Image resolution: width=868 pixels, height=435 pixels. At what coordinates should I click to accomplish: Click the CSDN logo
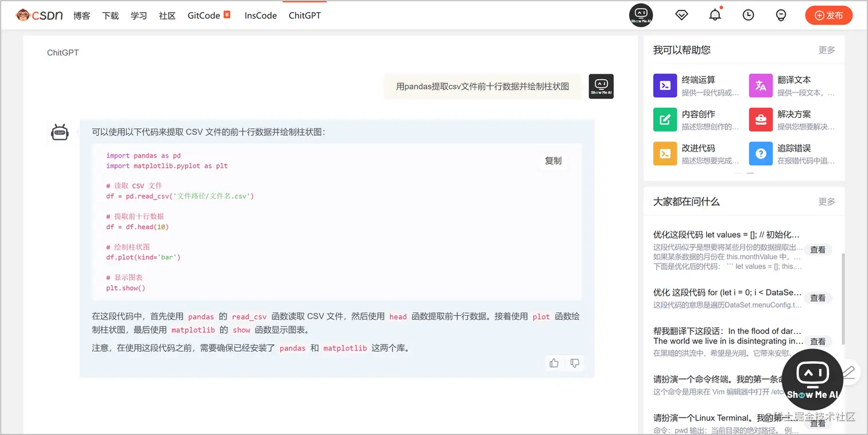[39, 15]
